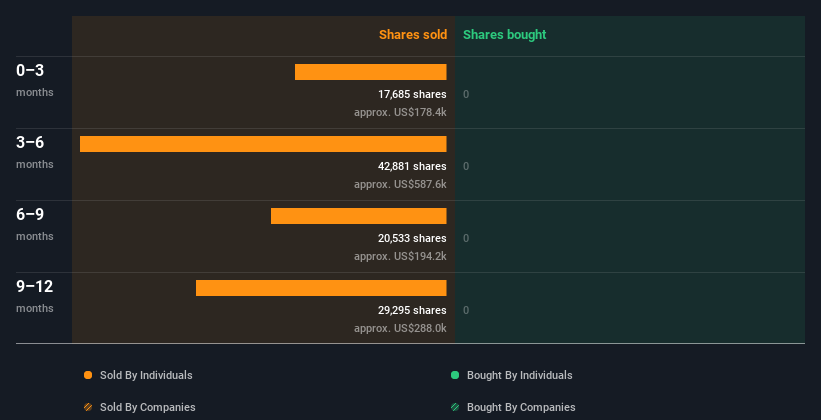Click the 3–6 months row label
This screenshot has height=420, width=821.
[35, 152]
